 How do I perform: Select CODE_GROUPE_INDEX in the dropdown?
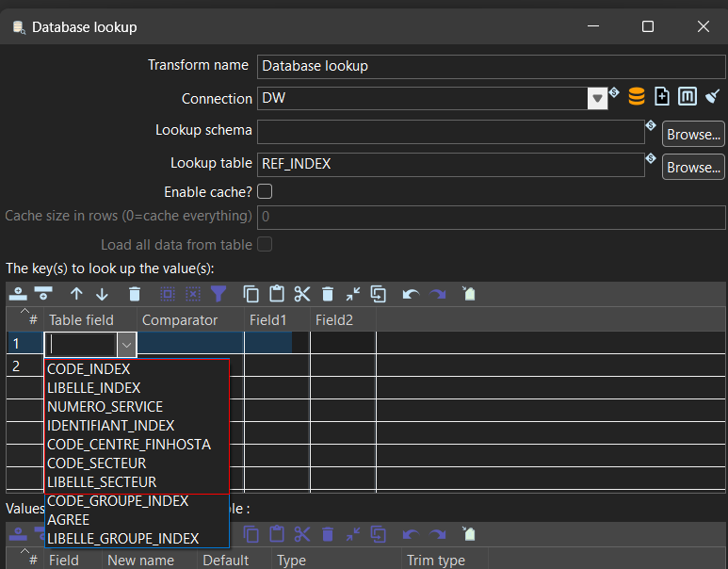[118, 501]
